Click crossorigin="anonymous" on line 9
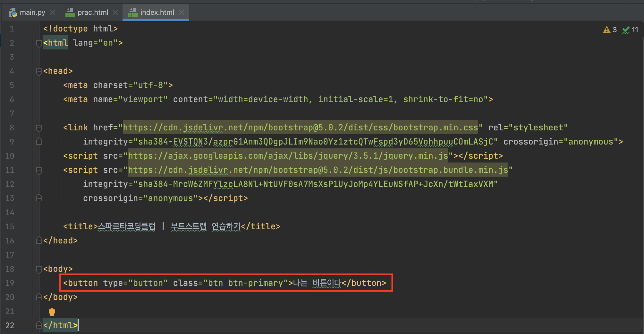This screenshot has height=334, width=644. [x=561, y=142]
